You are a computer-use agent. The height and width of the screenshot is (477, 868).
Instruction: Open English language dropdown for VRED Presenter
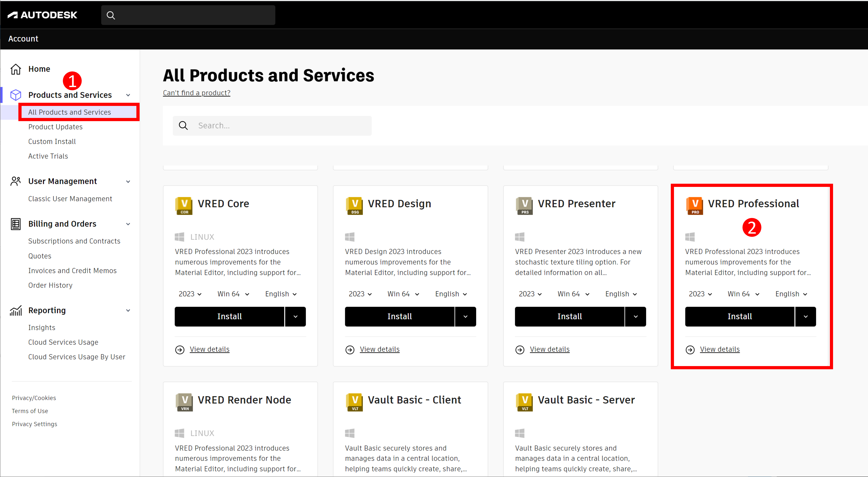tap(621, 294)
